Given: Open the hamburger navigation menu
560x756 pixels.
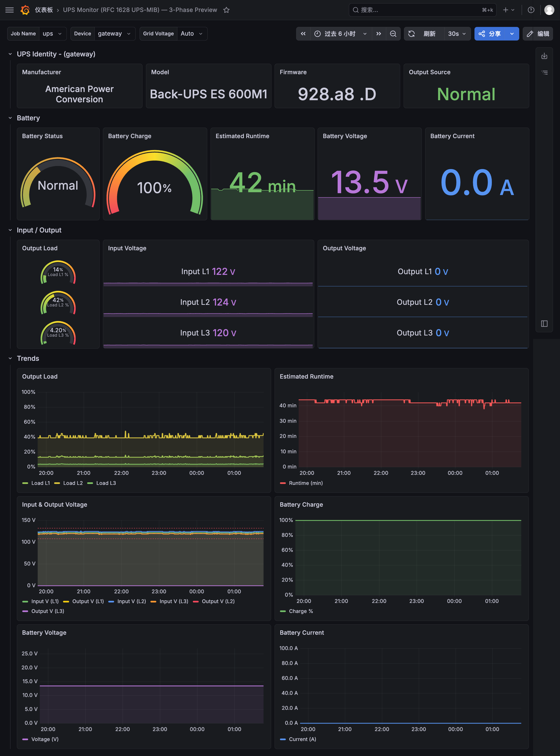Looking at the screenshot, I should click(10, 10).
